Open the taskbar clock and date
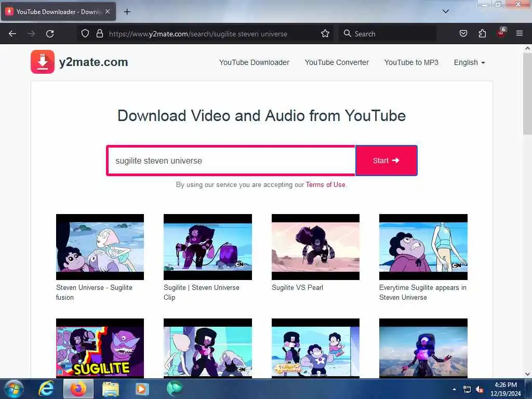 (x=506, y=389)
